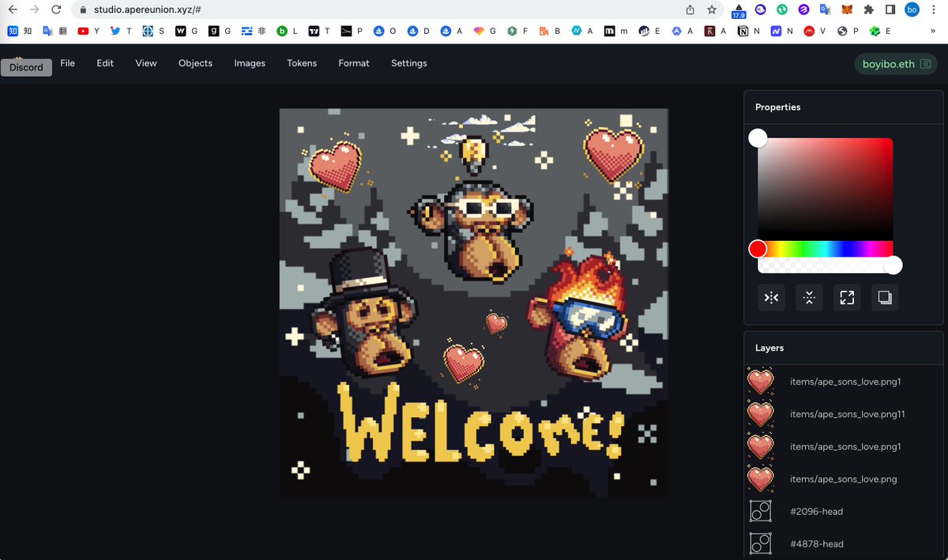
Task: Open the Zhihu '知' bookmark
Action: [20, 31]
